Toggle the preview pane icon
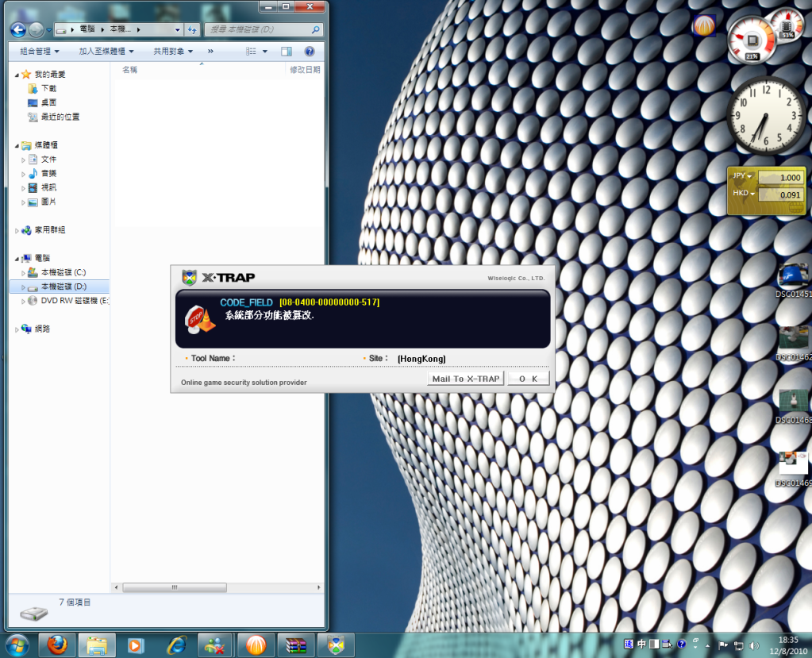812x658 pixels. tap(287, 52)
